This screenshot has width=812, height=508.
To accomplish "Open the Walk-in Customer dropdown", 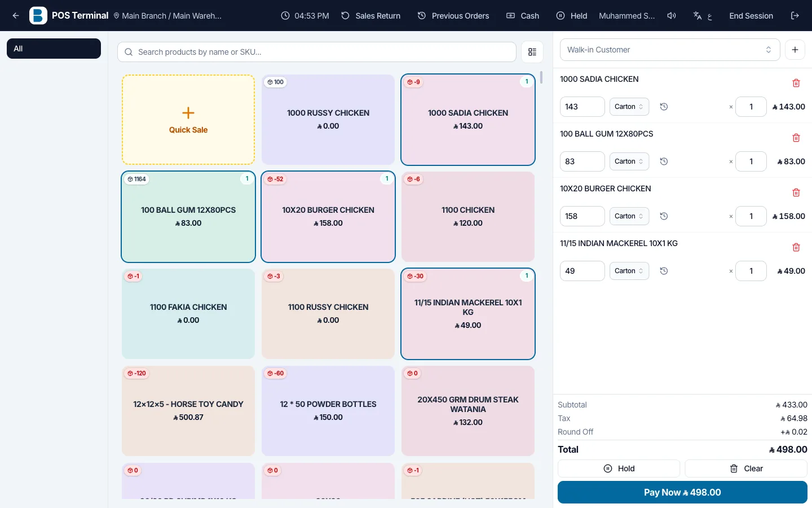I will point(670,50).
